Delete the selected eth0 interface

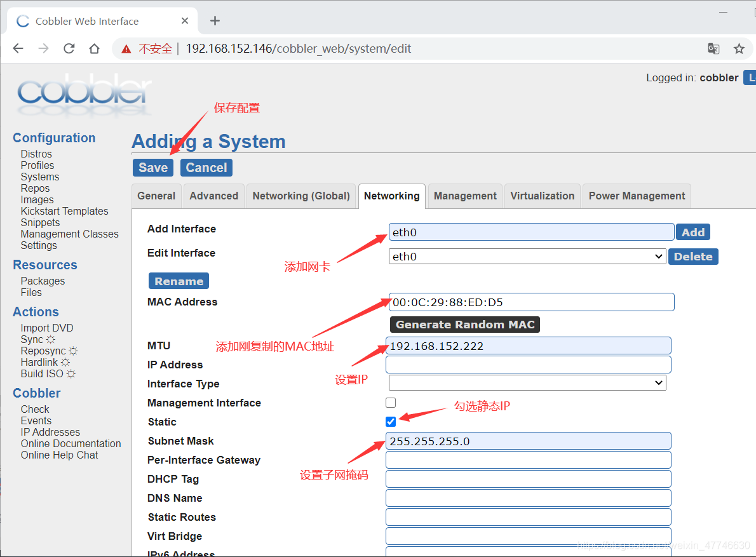pos(693,257)
